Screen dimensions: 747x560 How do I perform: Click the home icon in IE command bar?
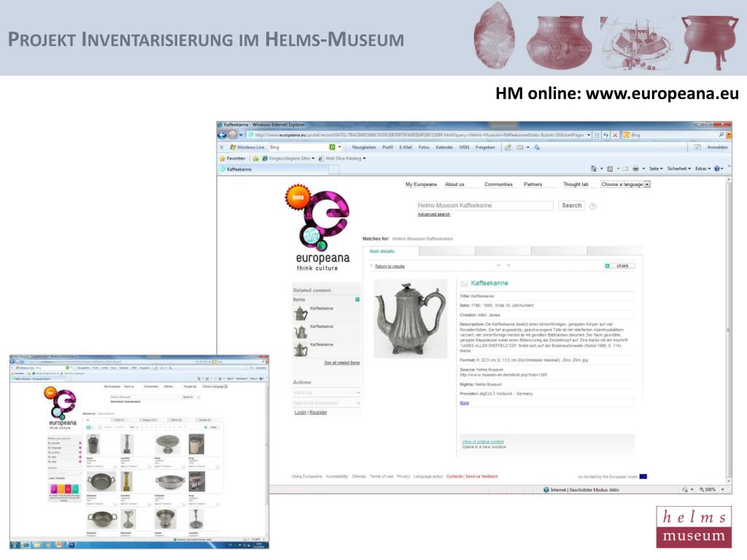click(594, 168)
